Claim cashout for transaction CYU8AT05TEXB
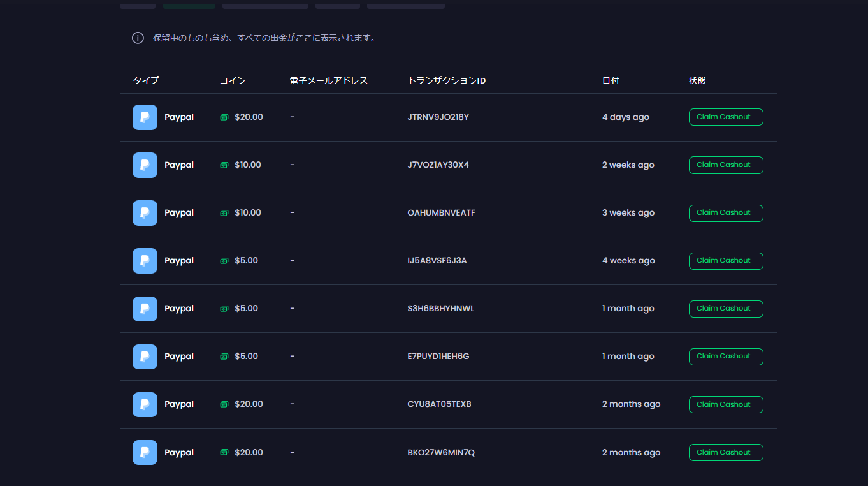 point(726,404)
